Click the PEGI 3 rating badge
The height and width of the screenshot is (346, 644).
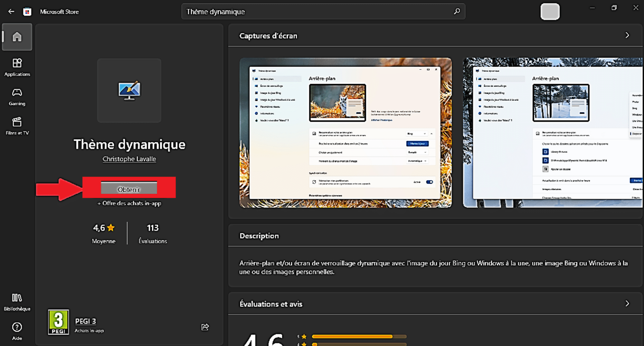coord(59,322)
